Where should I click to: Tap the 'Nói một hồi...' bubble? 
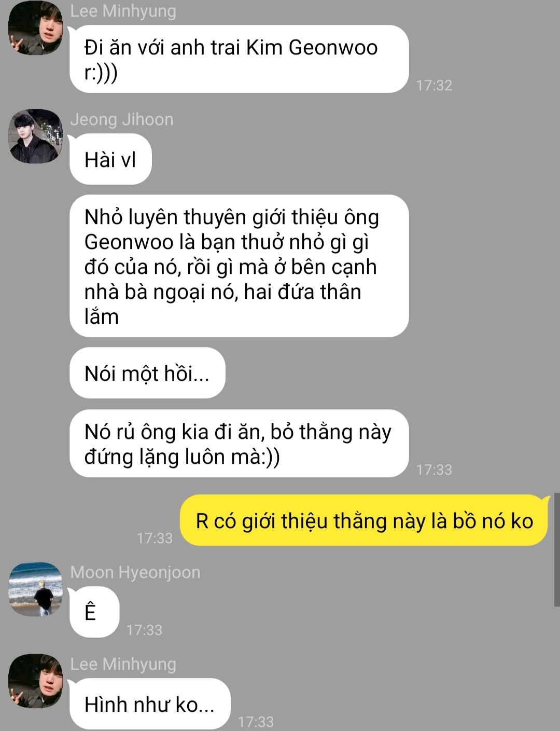coord(147,373)
